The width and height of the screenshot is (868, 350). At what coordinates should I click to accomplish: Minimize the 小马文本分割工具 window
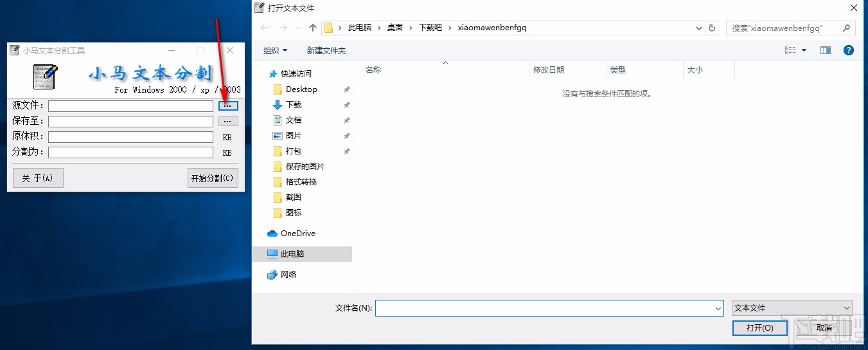click(172, 50)
